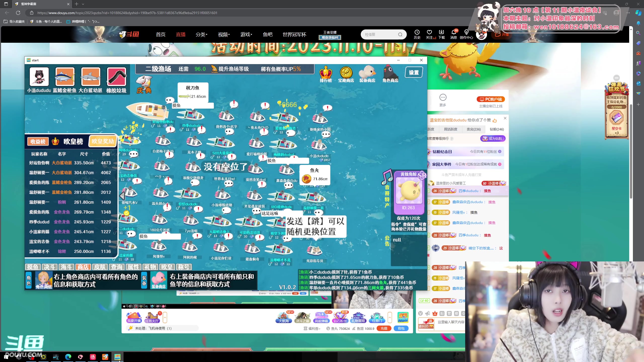
Task: Open the 大航海 gift icon
Action: 284,317
